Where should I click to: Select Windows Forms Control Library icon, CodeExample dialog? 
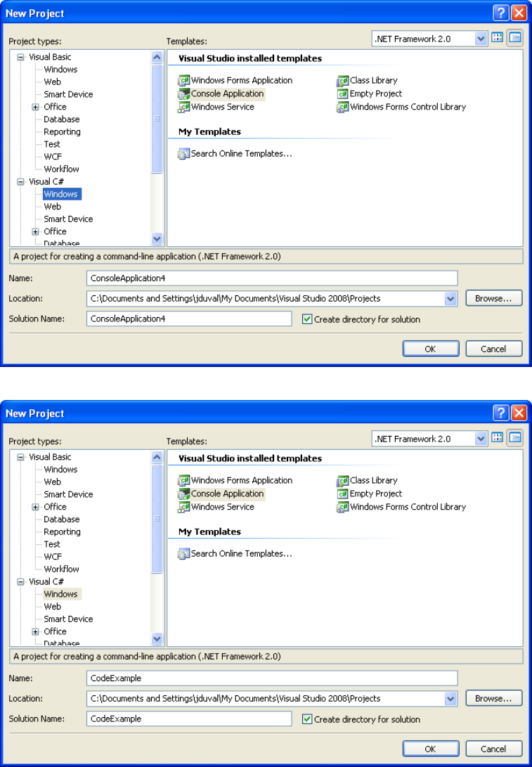pyautogui.click(x=343, y=508)
